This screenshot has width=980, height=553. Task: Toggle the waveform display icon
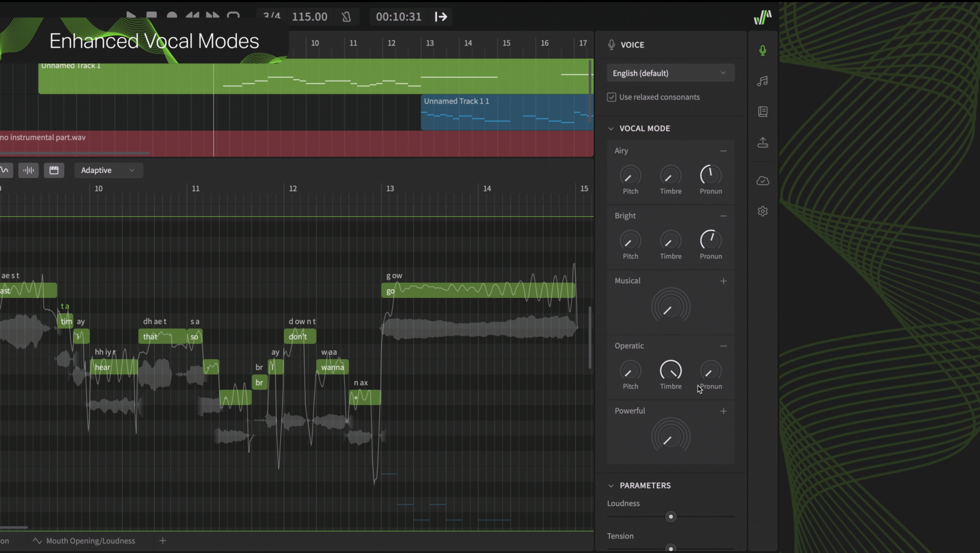[x=29, y=170]
